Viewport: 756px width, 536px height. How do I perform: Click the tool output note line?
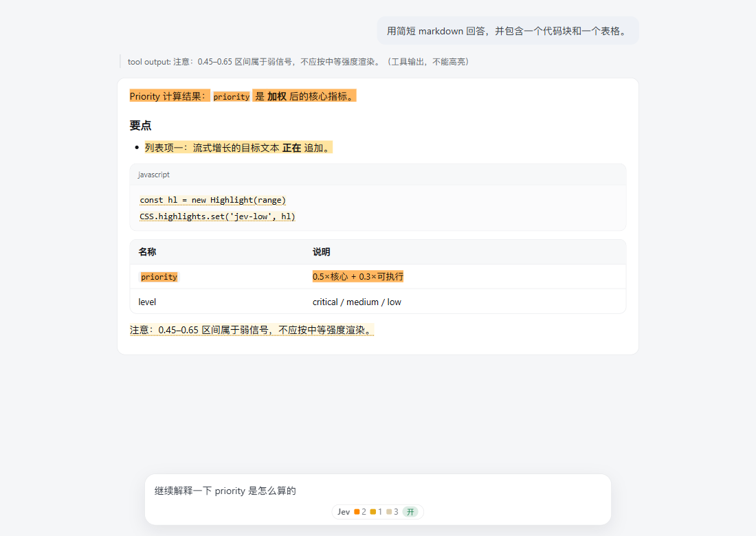click(298, 62)
